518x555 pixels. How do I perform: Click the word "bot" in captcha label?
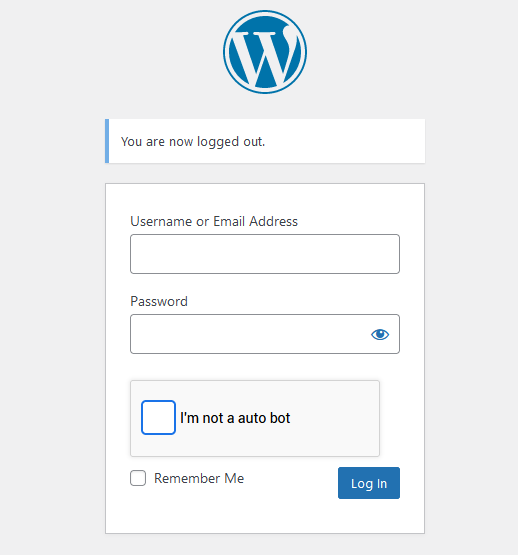coord(279,418)
